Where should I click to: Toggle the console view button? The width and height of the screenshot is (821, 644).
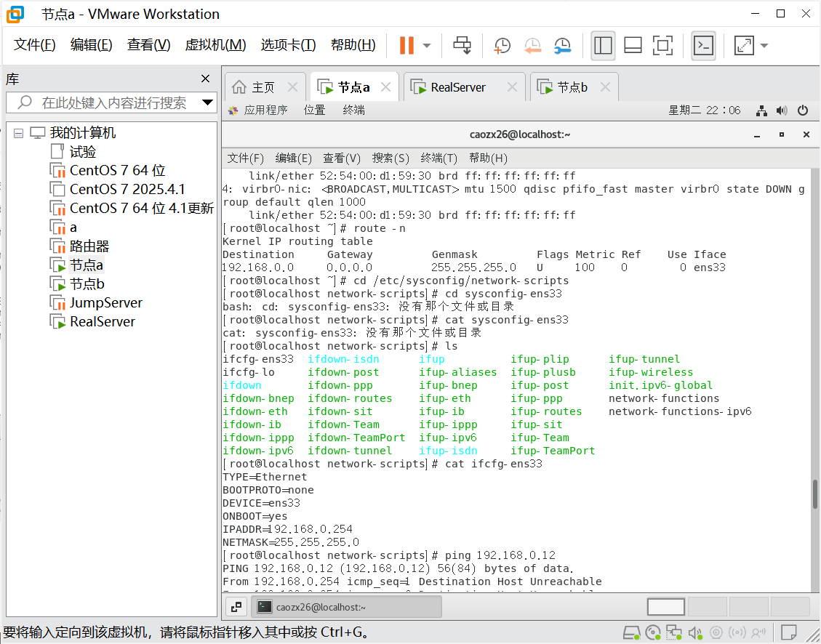point(703,46)
